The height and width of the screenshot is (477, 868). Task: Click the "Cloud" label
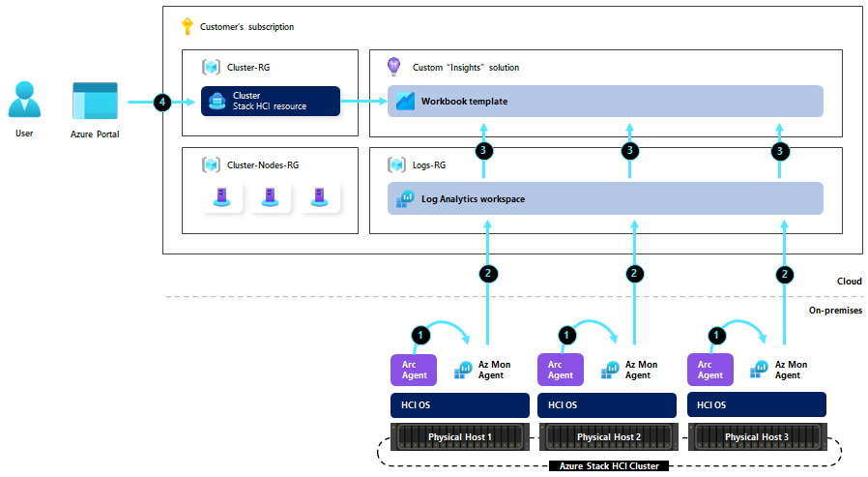850,281
